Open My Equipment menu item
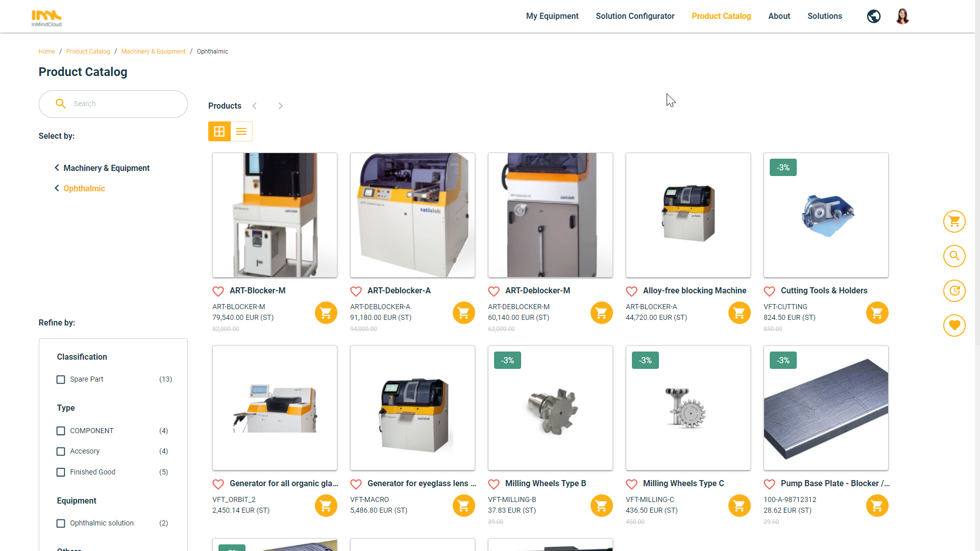 (x=552, y=16)
